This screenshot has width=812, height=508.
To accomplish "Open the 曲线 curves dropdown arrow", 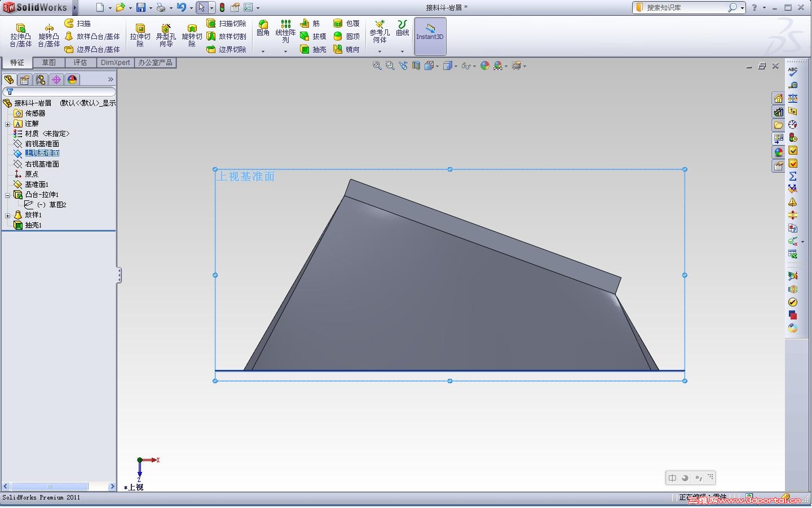I will point(402,51).
